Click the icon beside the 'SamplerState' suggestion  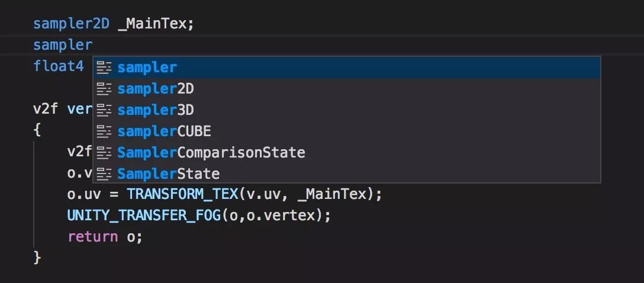coord(104,174)
